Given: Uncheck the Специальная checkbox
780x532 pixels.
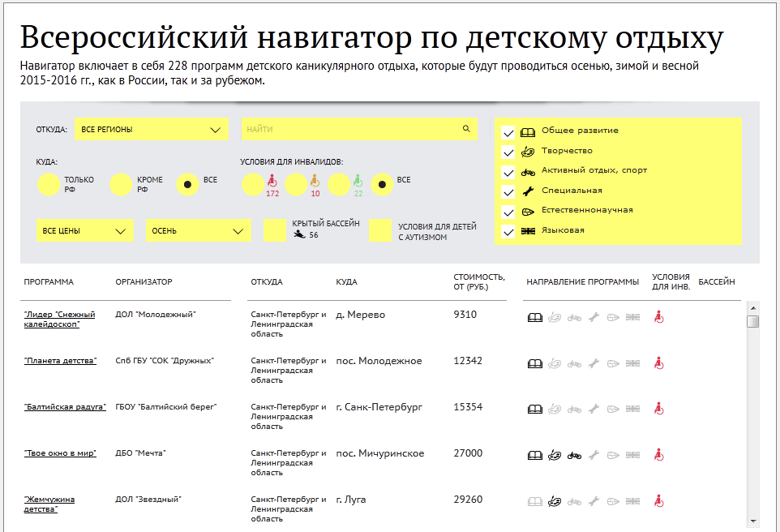Looking at the screenshot, I should [x=508, y=192].
